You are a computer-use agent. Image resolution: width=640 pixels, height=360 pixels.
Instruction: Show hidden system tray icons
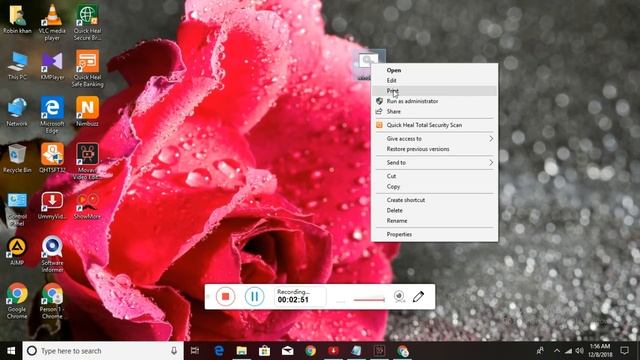coord(557,351)
